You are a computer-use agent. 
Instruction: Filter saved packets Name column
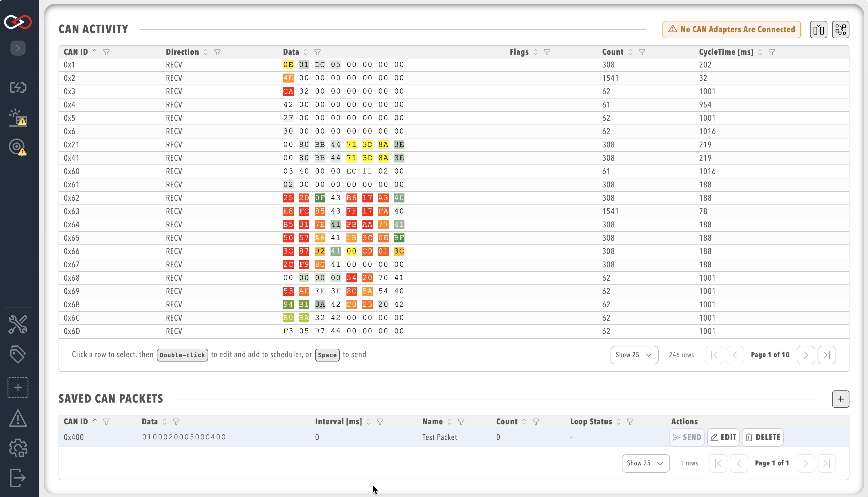[x=462, y=422]
